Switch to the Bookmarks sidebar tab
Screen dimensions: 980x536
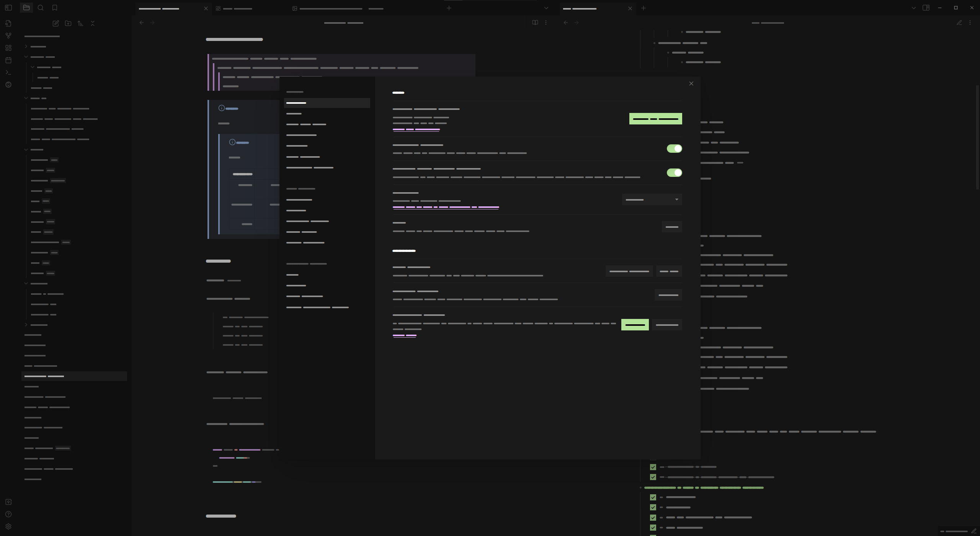[x=55, y=8]
